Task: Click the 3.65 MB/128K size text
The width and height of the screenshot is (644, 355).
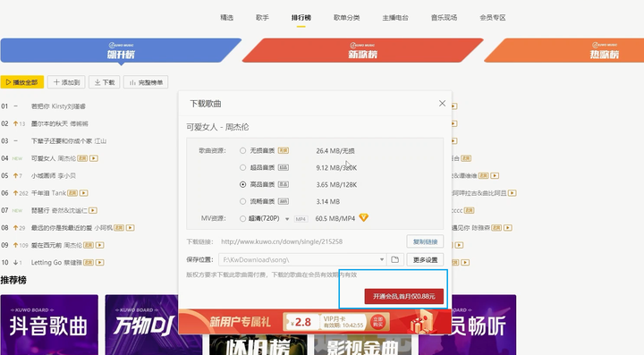Action: pyautogui.click(x=336, y=185)
